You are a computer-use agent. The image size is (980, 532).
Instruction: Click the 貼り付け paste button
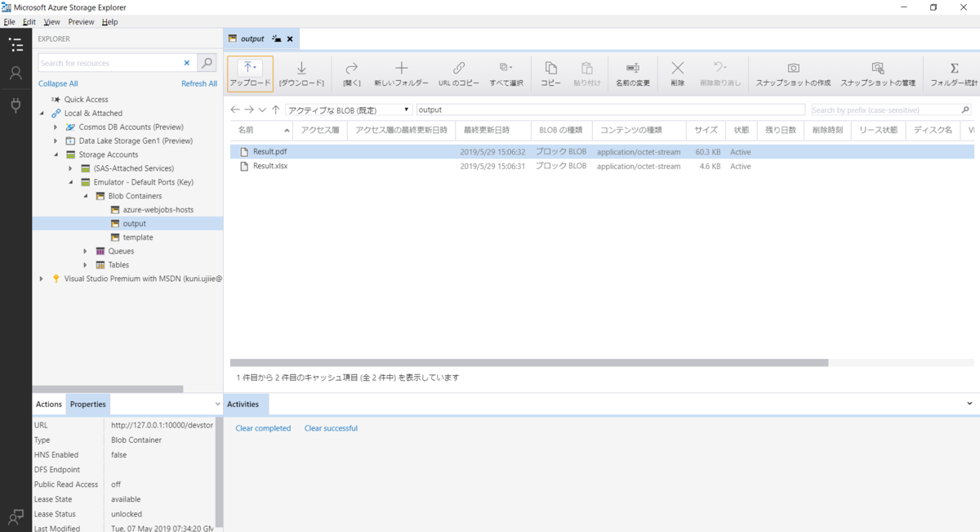(x=587, y=74)
